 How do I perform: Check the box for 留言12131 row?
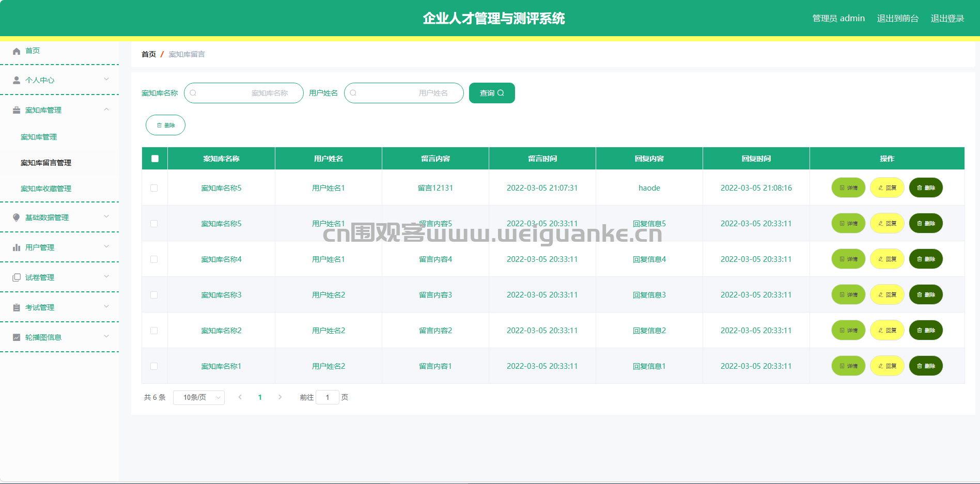pos(154,188)
